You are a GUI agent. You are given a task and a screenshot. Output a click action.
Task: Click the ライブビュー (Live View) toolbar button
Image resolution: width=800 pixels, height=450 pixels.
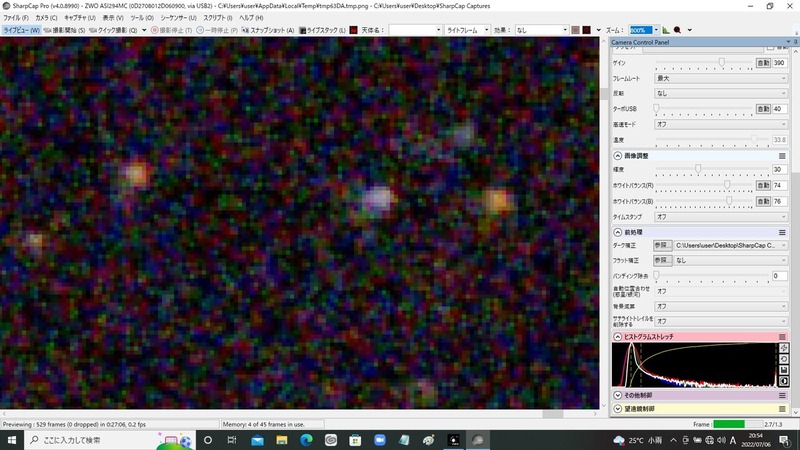coord(21,30)
